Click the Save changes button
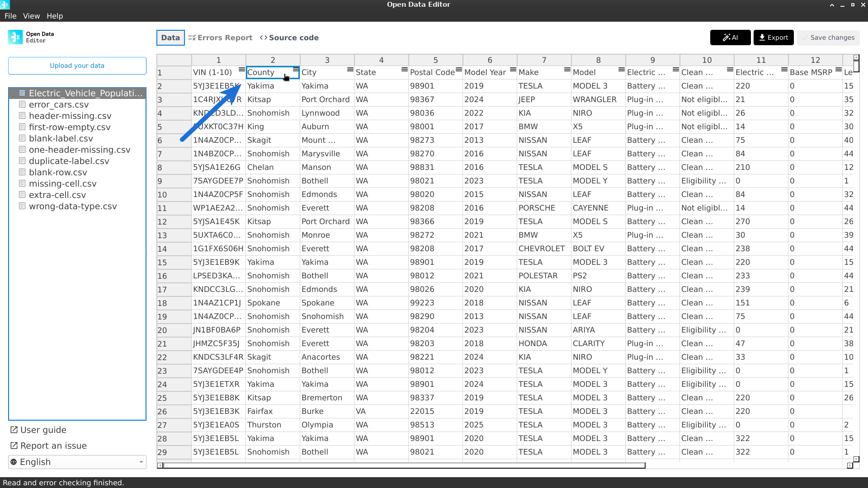 832,38
